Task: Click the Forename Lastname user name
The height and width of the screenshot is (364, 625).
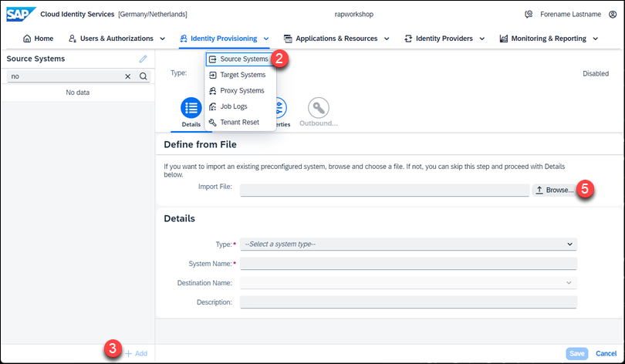Action: click(x=570, y=15)
